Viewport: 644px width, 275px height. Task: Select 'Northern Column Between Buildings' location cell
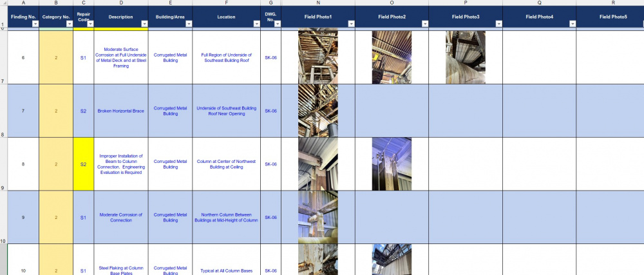click(x=226, y=218)
